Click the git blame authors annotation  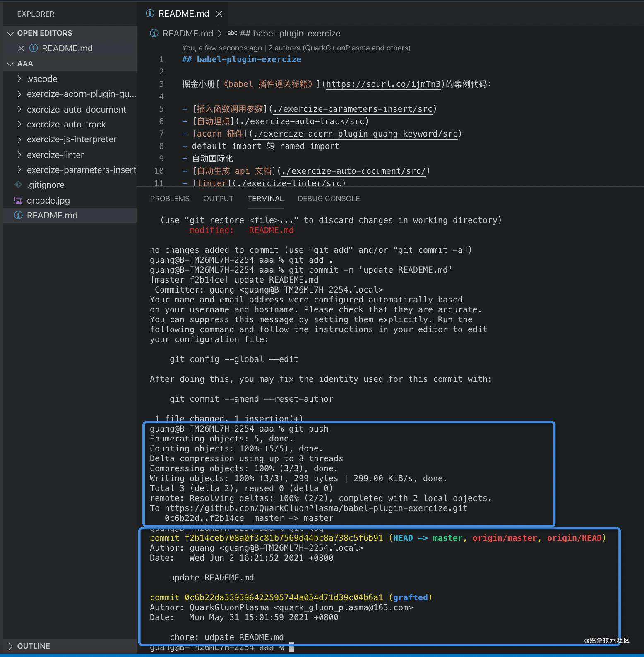[296, 48]
